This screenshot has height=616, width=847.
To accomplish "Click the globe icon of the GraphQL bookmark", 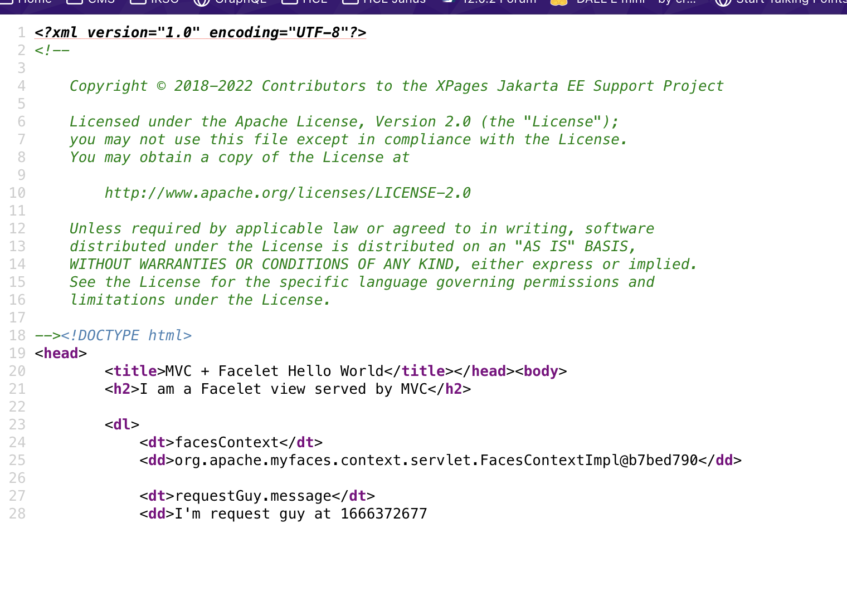I will click(201, 2).
